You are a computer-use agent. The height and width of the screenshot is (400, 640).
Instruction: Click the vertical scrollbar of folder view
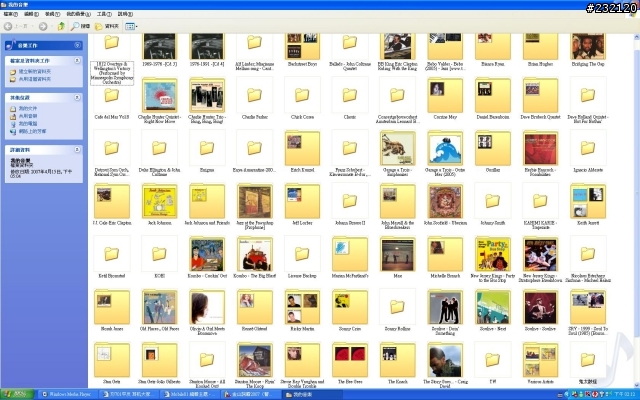(636, 211)
